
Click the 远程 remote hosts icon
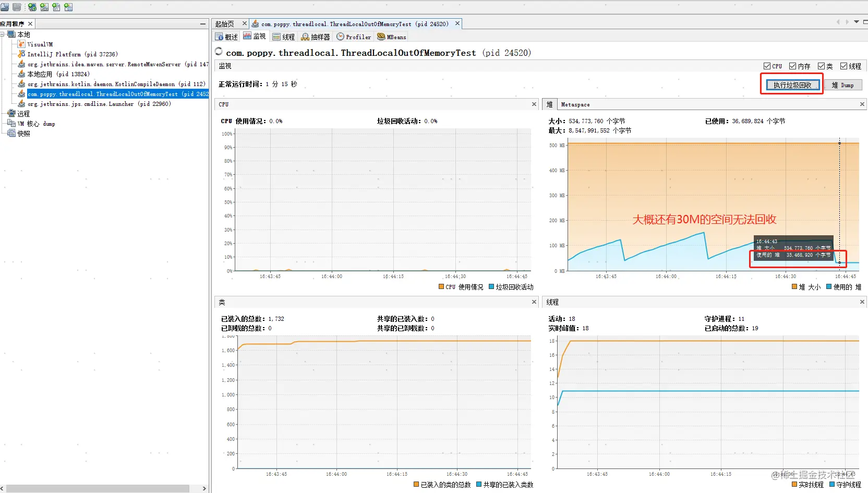coord(11,113)
